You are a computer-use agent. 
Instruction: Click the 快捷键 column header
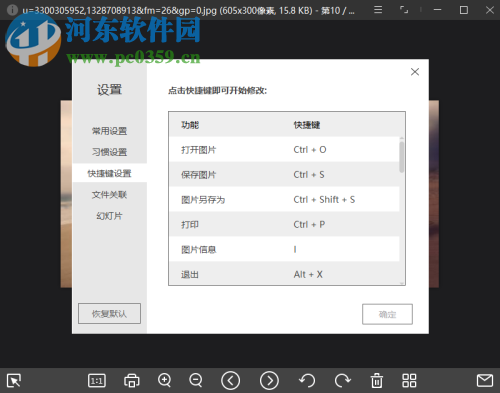click(x=307, y=125)
